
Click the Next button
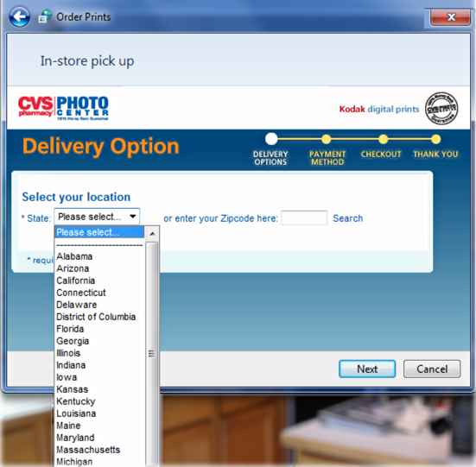pos(367,369)
